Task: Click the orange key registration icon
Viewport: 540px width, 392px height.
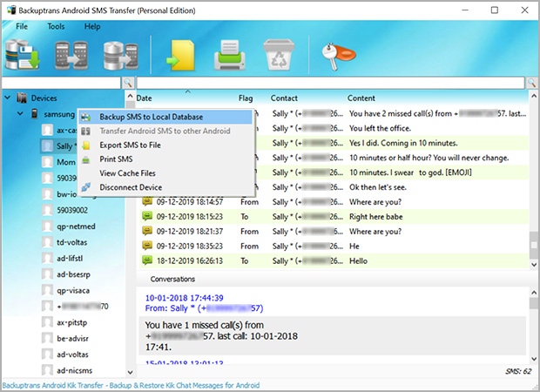Action: 338,56
